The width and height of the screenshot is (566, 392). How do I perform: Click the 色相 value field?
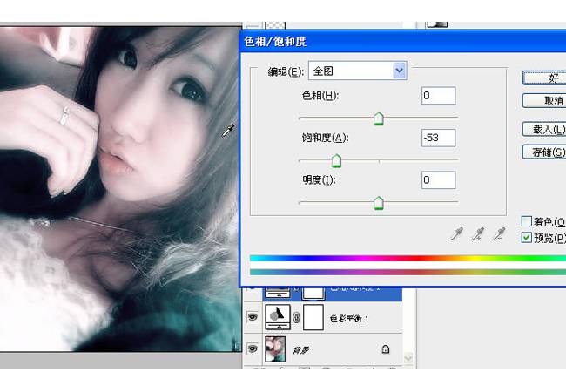coord(439,96)
